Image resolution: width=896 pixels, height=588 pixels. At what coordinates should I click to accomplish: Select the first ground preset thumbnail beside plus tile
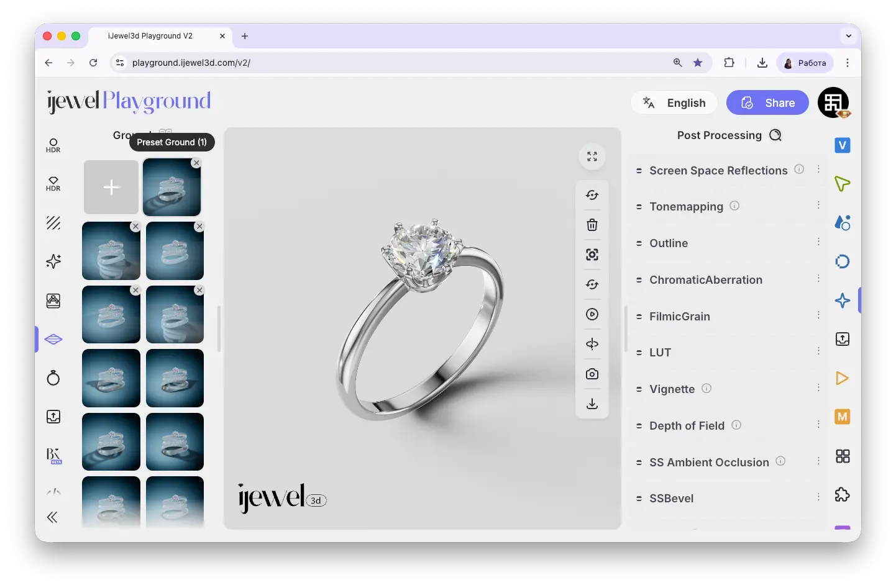pyautogui.click(x=171, y=187)
